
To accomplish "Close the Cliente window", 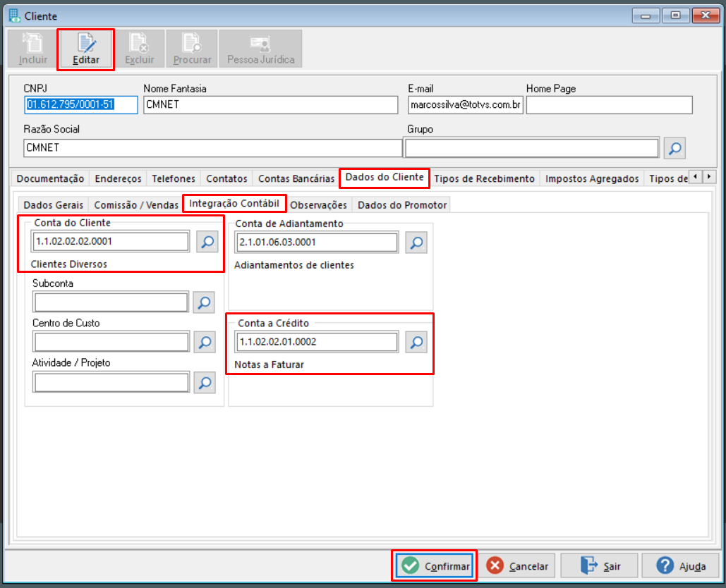I will coord(705,16).
